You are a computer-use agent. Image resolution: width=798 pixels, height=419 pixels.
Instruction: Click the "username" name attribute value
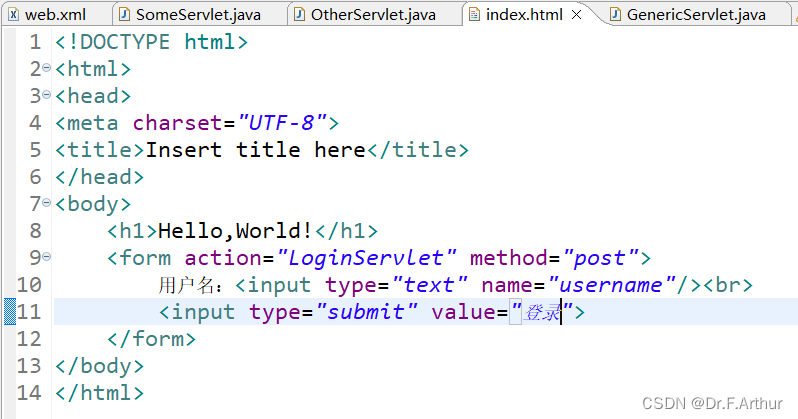612,285
